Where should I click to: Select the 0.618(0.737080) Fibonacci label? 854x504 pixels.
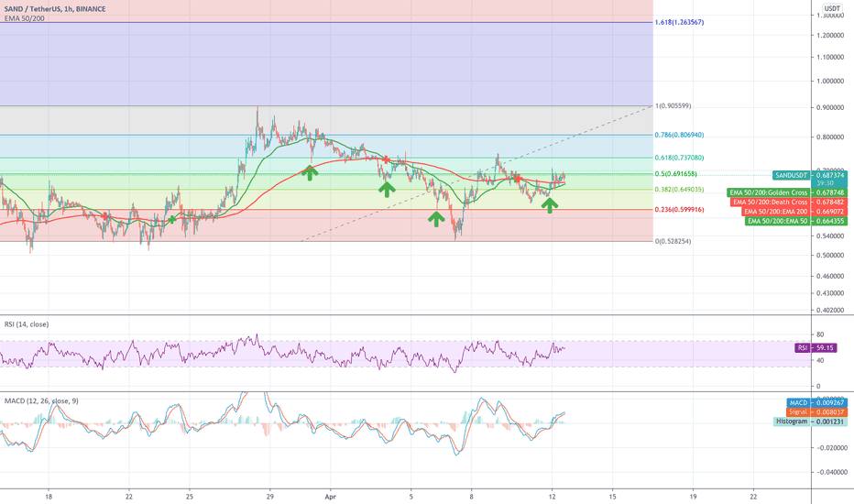[679, 158]
